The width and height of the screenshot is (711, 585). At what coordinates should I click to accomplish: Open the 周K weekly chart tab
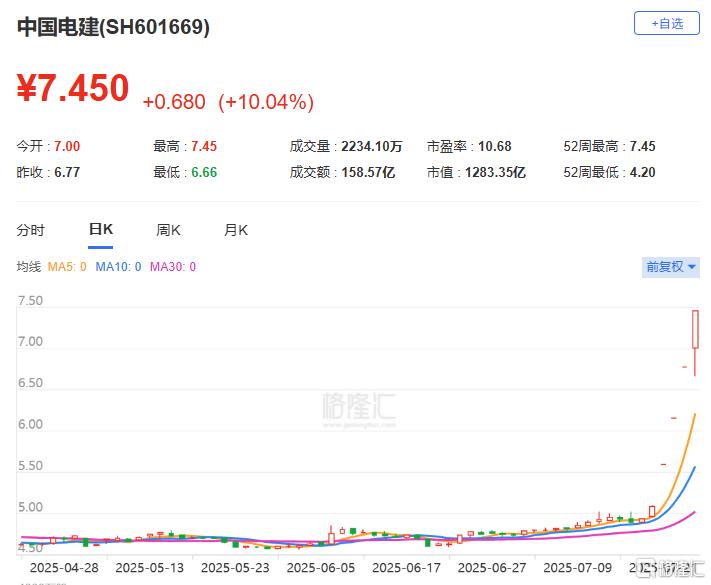(x=168, y=230)
